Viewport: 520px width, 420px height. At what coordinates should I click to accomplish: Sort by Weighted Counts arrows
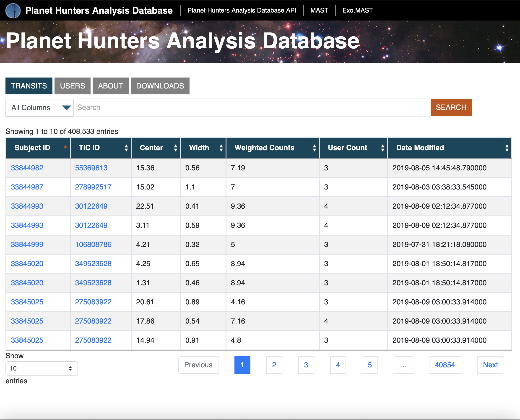point(314,148)
